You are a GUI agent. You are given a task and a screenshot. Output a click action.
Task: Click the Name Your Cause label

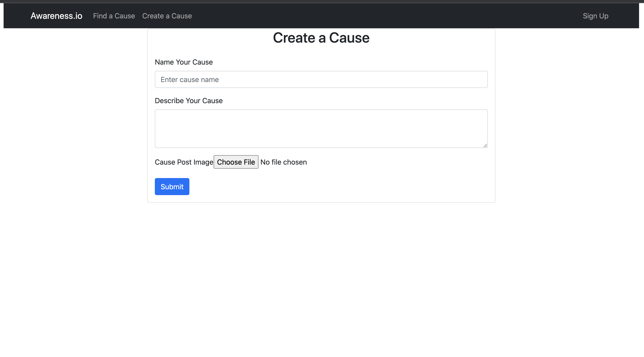pyautogui.click(x=184, y=62)
